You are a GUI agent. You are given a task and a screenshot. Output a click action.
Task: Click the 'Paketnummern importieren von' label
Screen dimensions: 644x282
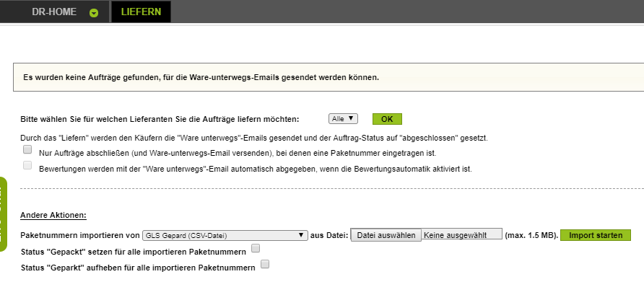80,236
